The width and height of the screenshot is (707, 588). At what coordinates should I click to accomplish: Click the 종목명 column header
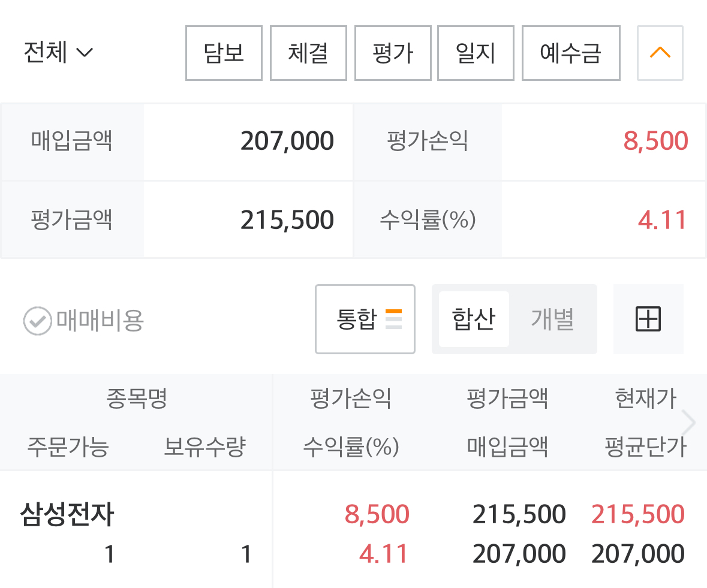point(136,399)
